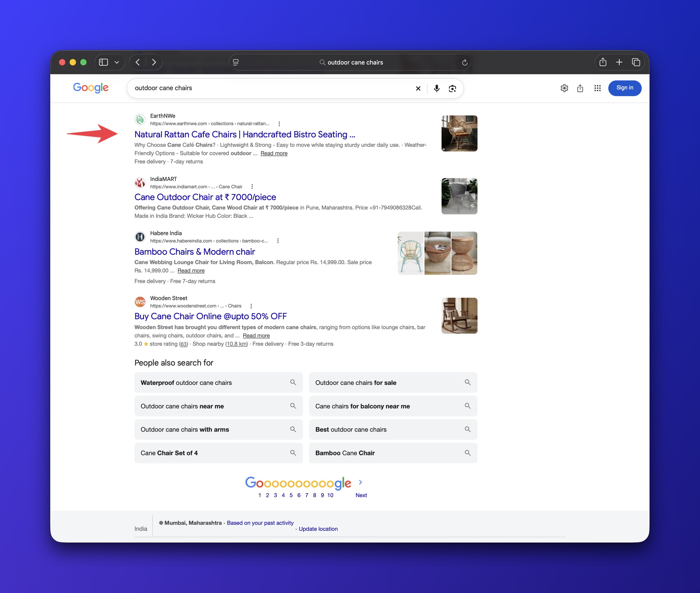Open Bamboo Chairs & Modern chair result

pyautogui.click(x=195, y=252)
